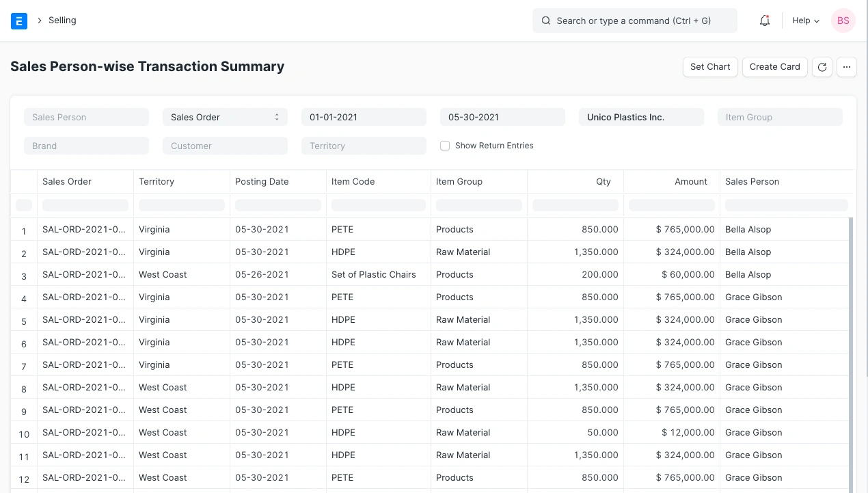The image size is (868, 493).
Task: Focus the Sales Person filter field
Action: (86, 117)
